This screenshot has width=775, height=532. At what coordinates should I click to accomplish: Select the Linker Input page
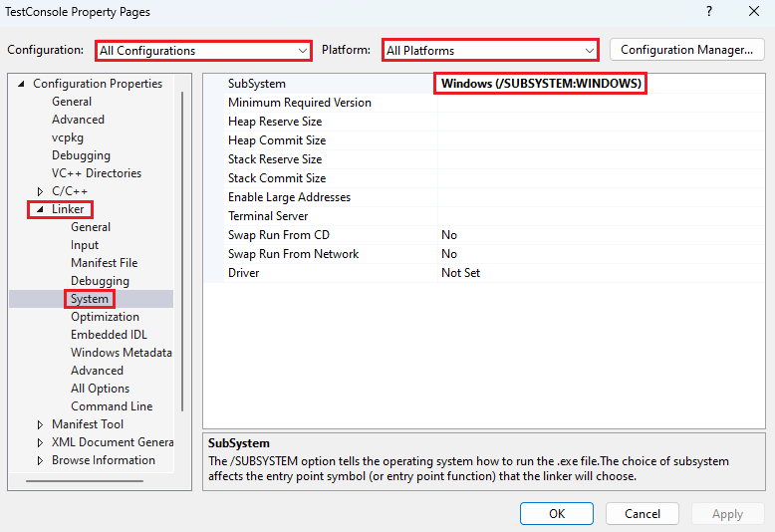point(85,245)
